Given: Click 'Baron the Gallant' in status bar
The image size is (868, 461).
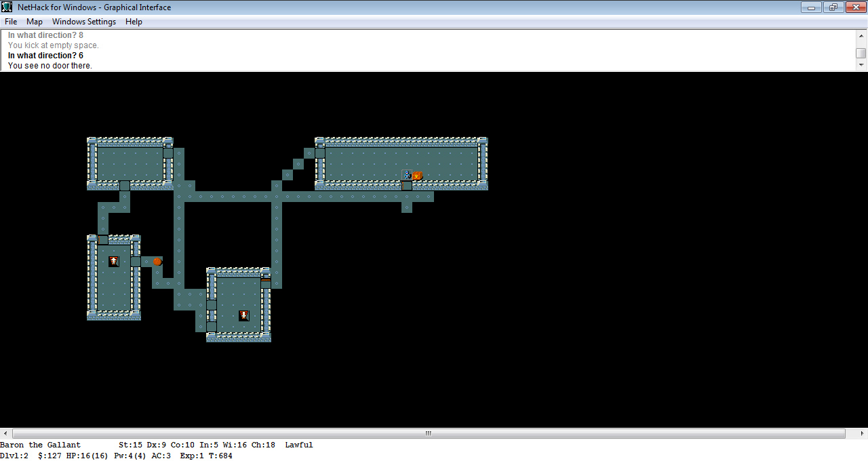Looking at the screenshot, I should tap(41, 445).
